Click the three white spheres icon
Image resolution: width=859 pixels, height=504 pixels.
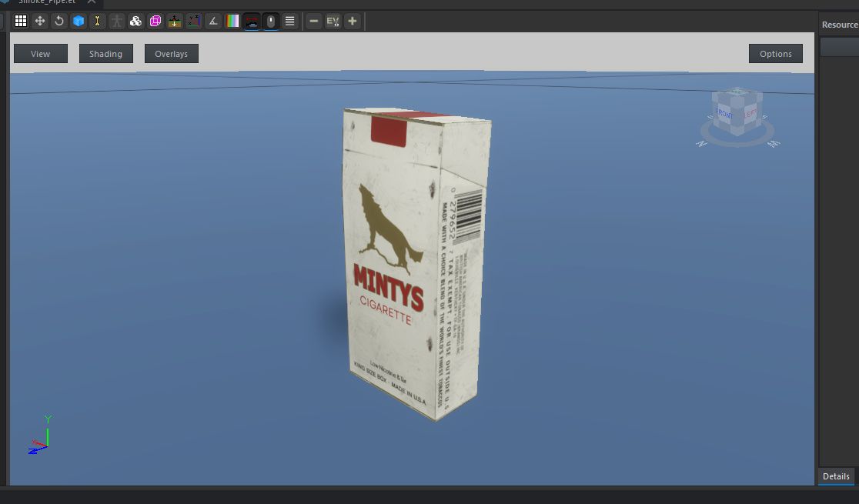[136, 21]
